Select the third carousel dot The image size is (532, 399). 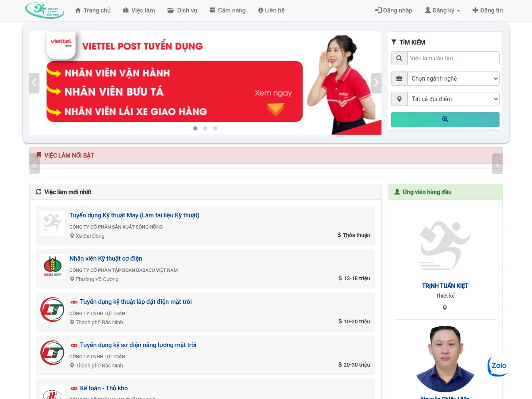click(215, 128)
